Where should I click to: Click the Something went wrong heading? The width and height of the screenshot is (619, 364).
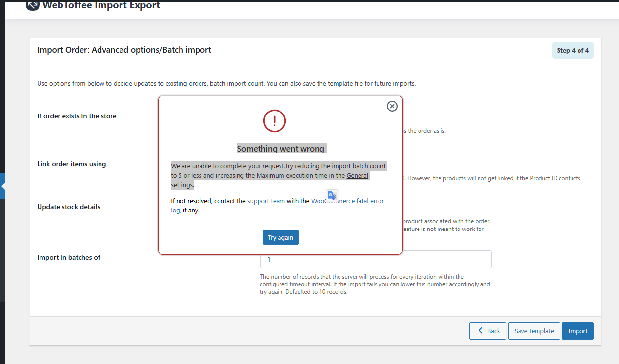click(x=280, y=149)
